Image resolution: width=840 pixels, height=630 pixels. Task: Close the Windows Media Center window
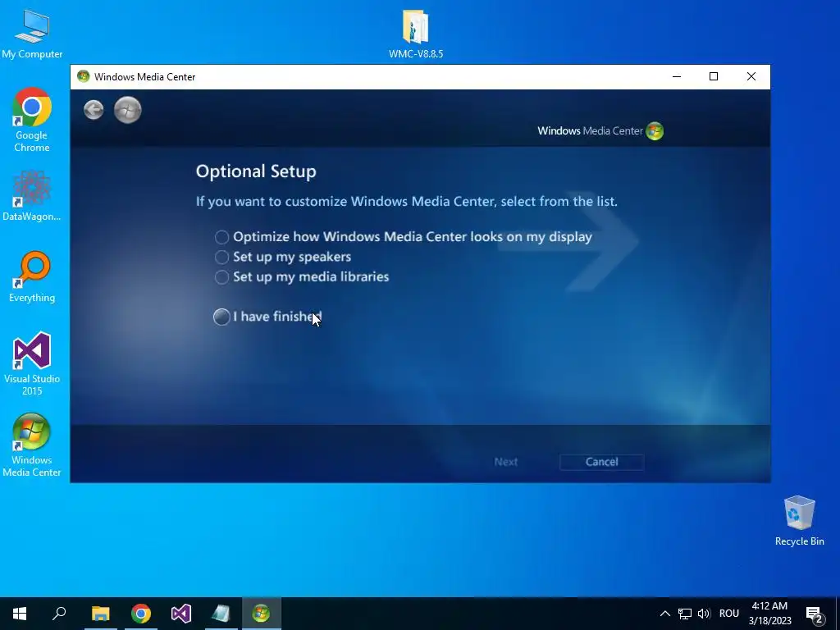(x=751, y=76)
